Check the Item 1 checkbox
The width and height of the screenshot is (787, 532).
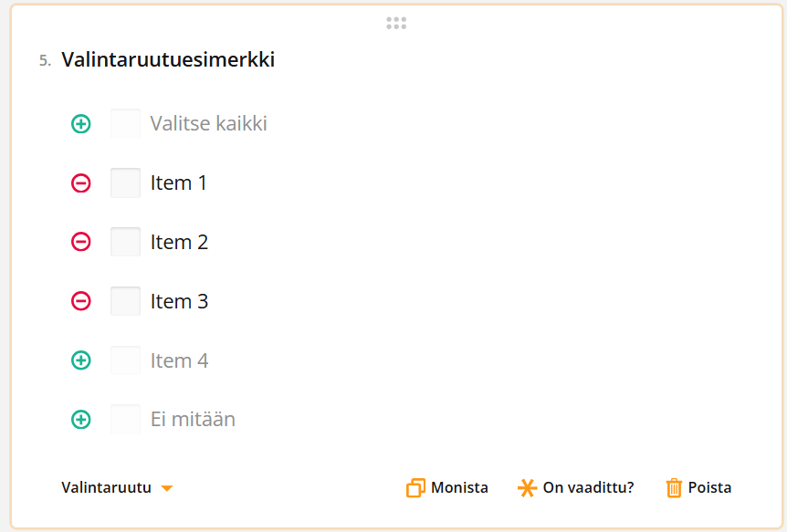(125, 183)
